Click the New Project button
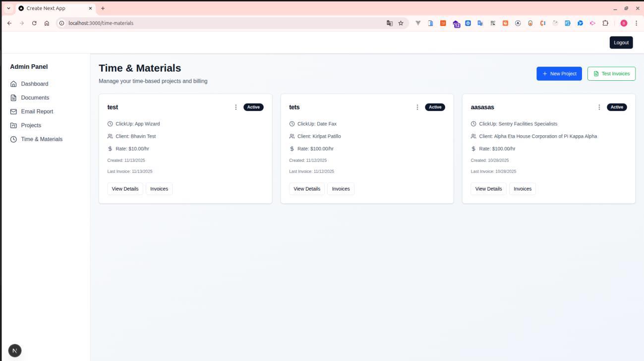Viewport: 644px width, 361px height. [x=559, y=73]
